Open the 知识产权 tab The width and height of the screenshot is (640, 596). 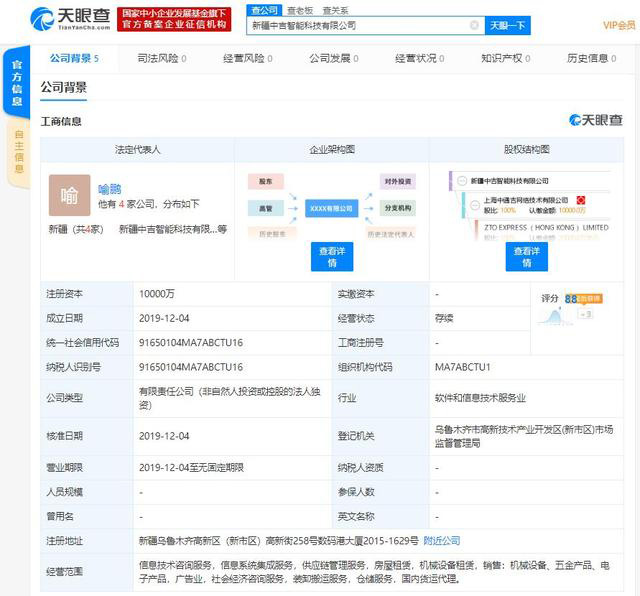[x=506, y=58]
